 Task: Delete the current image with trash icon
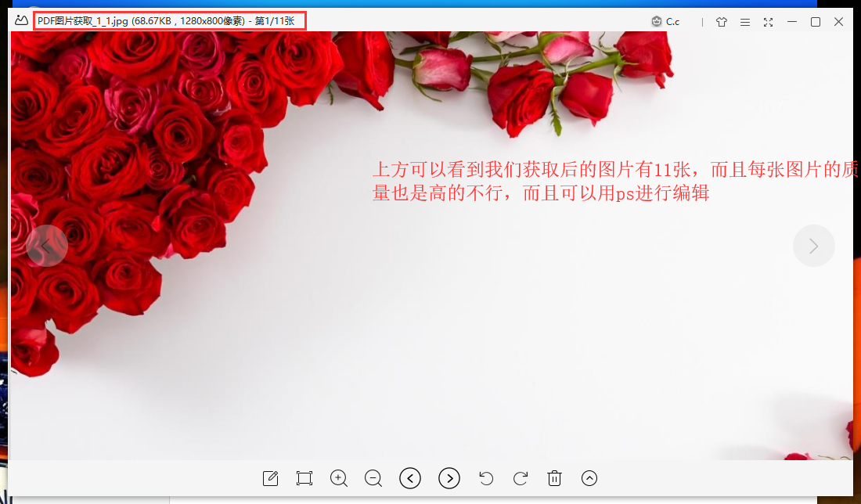[x=555, y=478]
